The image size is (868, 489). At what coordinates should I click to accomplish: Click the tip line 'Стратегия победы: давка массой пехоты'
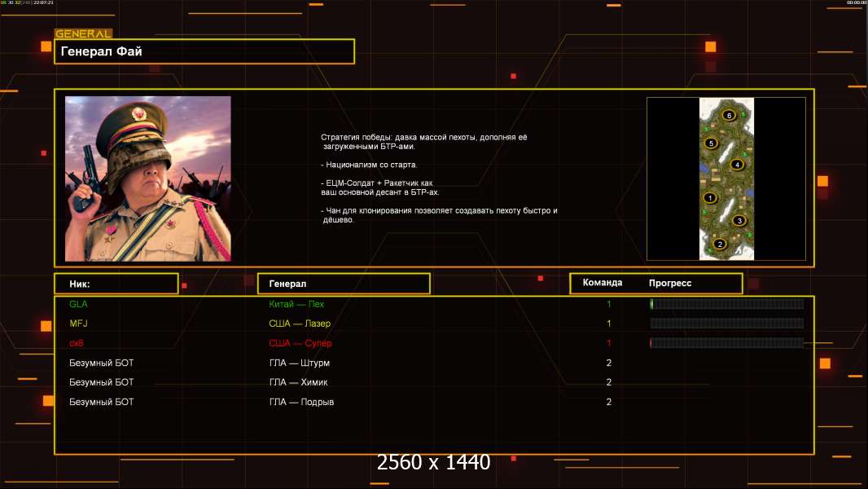(397, 137)
